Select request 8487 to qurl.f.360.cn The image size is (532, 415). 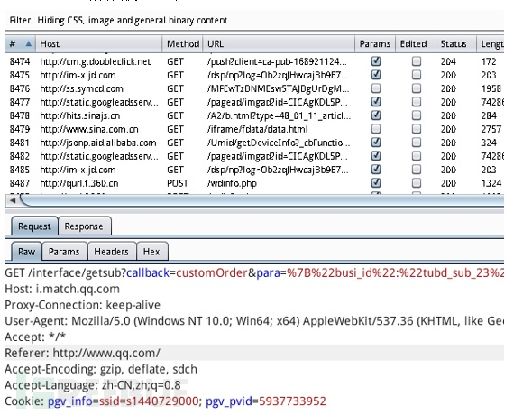coord(254,183)
